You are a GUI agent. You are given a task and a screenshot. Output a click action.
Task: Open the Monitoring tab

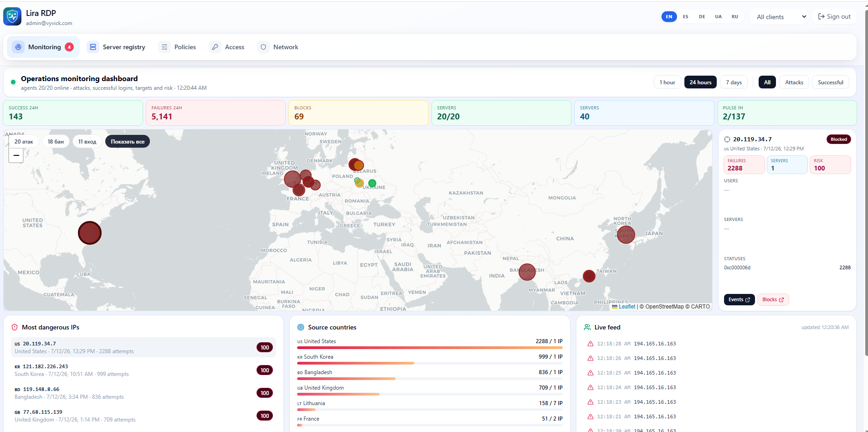tap(43, 47)
